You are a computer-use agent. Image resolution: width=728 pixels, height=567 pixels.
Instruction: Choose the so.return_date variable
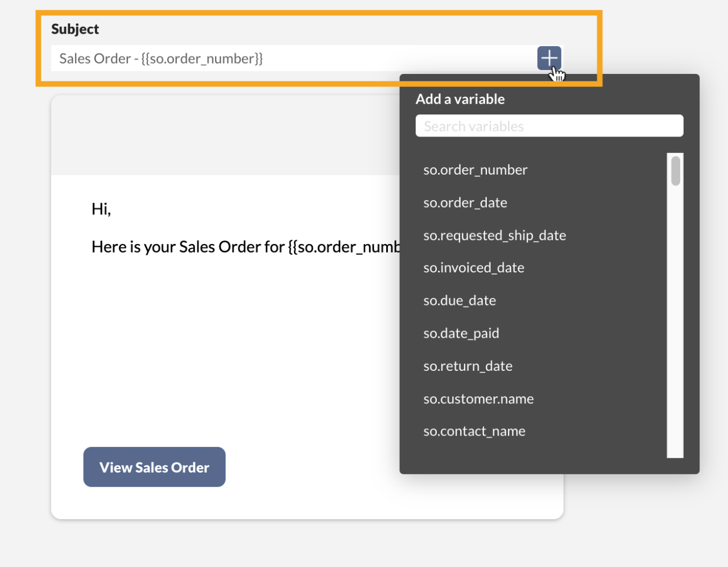(x=468, y=366)
